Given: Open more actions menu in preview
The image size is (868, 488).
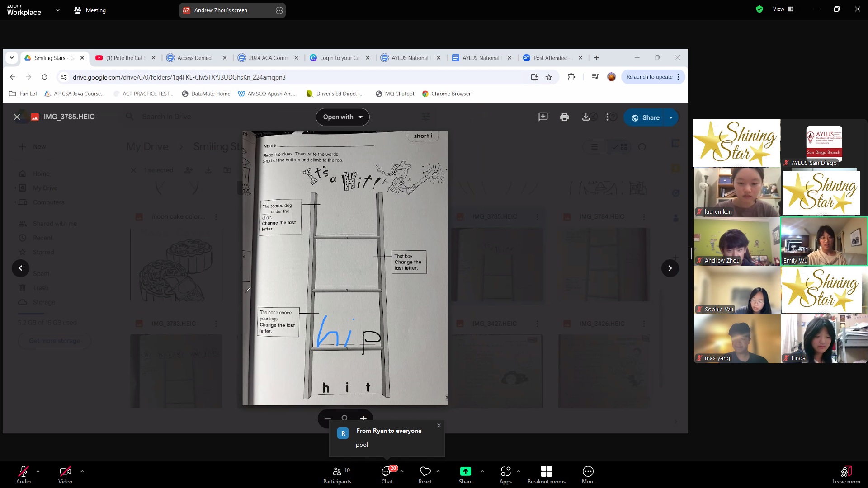Looking at the screenshot, I should [607, 117].
